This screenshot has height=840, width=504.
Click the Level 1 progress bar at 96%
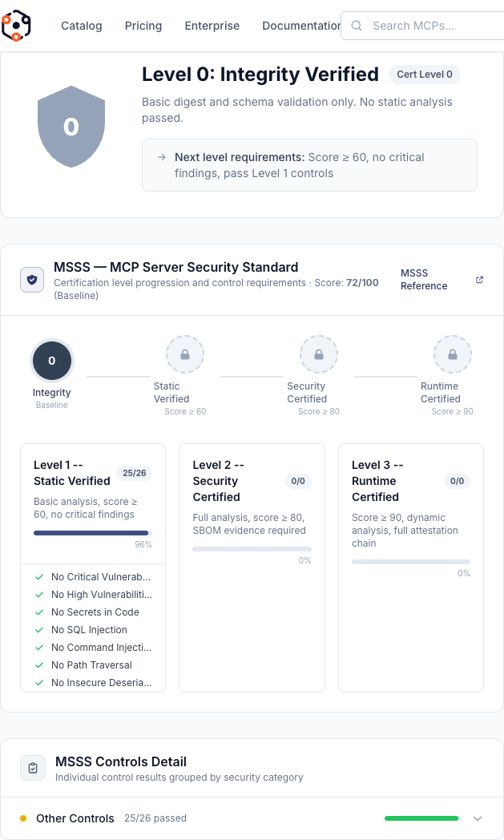pos(92,532)
